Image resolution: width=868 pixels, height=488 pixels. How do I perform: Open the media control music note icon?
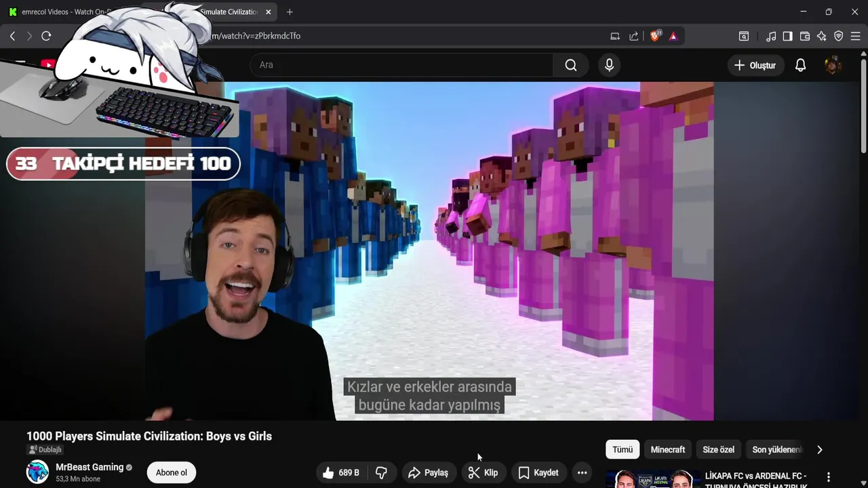point(771,37)
